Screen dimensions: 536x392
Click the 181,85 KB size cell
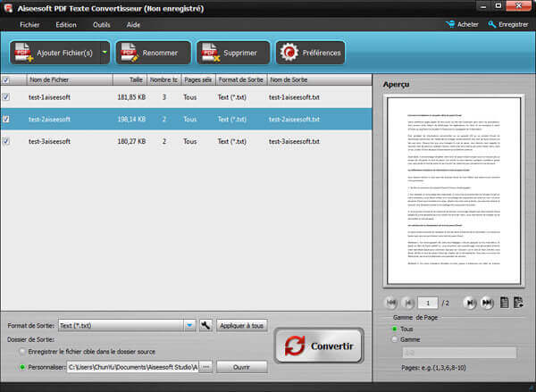coord(131,97)
